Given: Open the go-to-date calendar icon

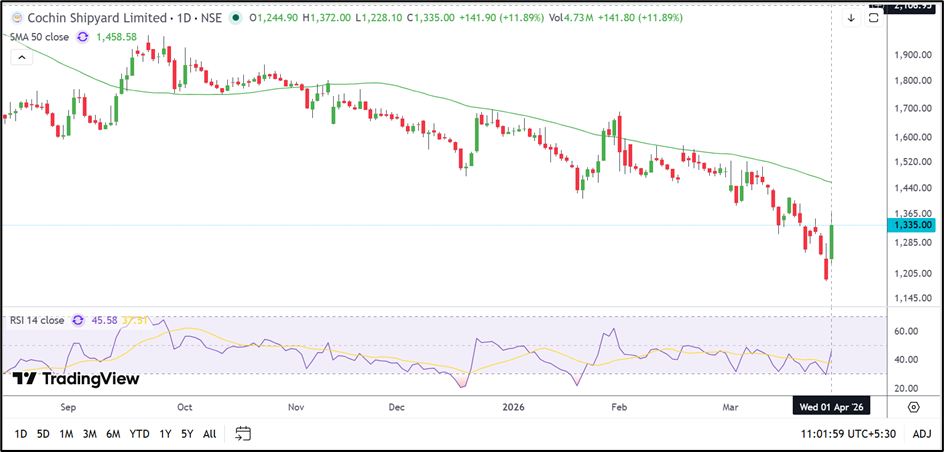Looking at the screenshot, I should 242,433.
